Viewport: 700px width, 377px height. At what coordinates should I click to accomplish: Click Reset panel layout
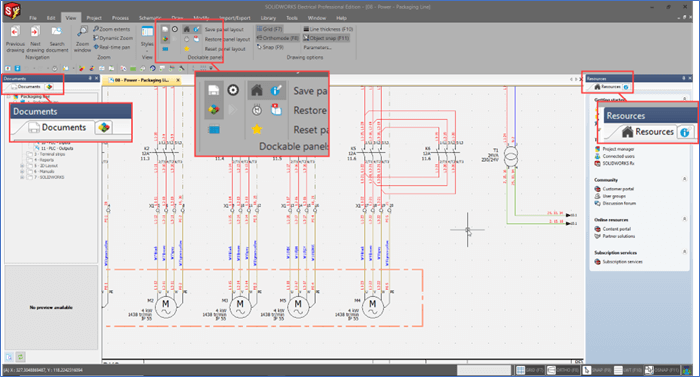coord(225,49)
